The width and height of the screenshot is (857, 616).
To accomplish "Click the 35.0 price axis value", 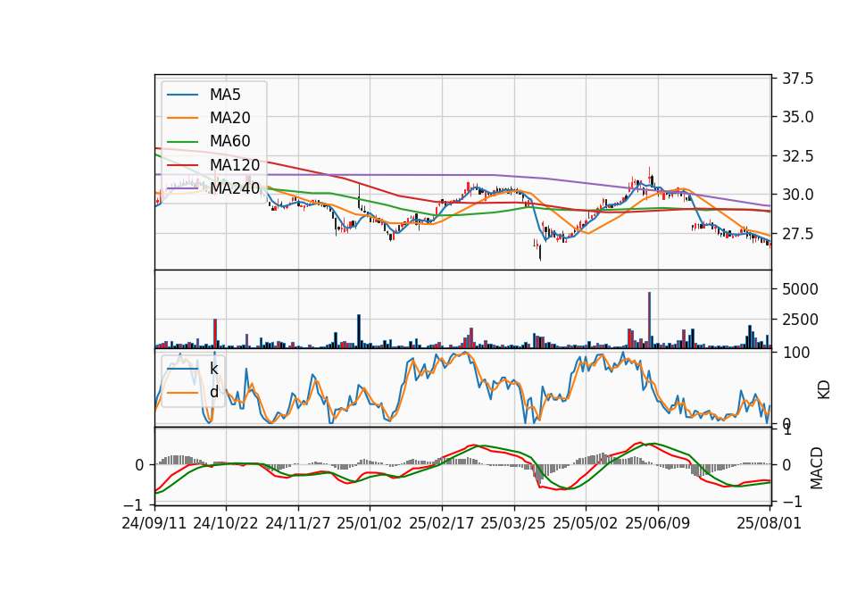I will click(x=797, y=117).
